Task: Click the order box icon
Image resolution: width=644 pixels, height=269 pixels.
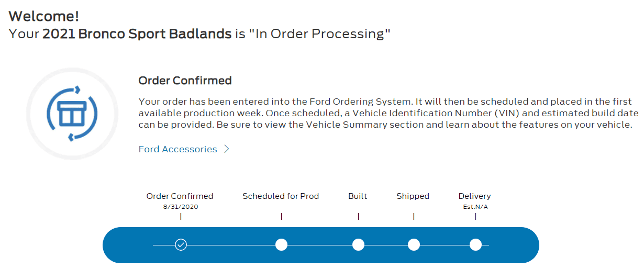Action: [x=72, y=114]
